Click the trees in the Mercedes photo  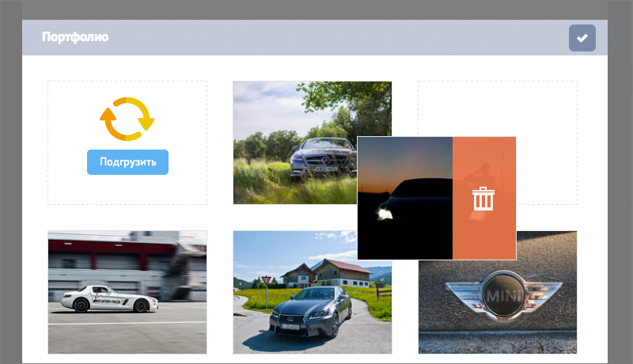(343, 109)
